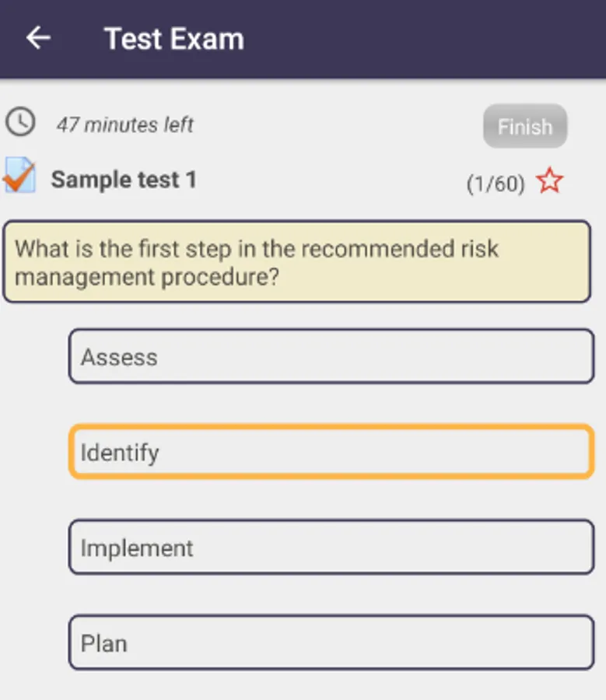
Task: Expand the question text box
Action: pyautogui.click(x=303, y=262)
